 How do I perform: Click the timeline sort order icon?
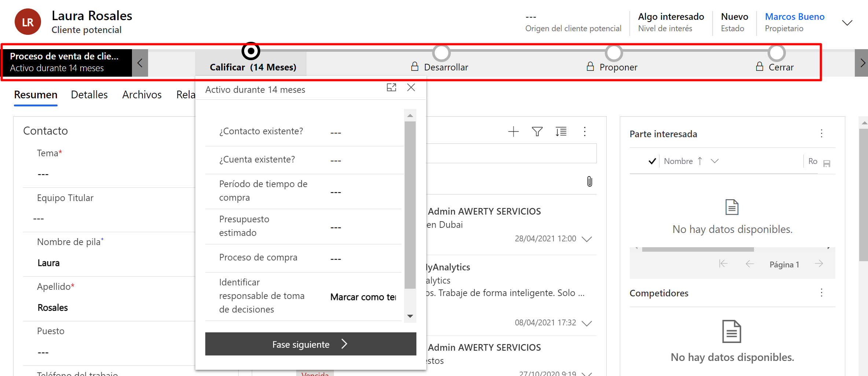click(561, 132)
